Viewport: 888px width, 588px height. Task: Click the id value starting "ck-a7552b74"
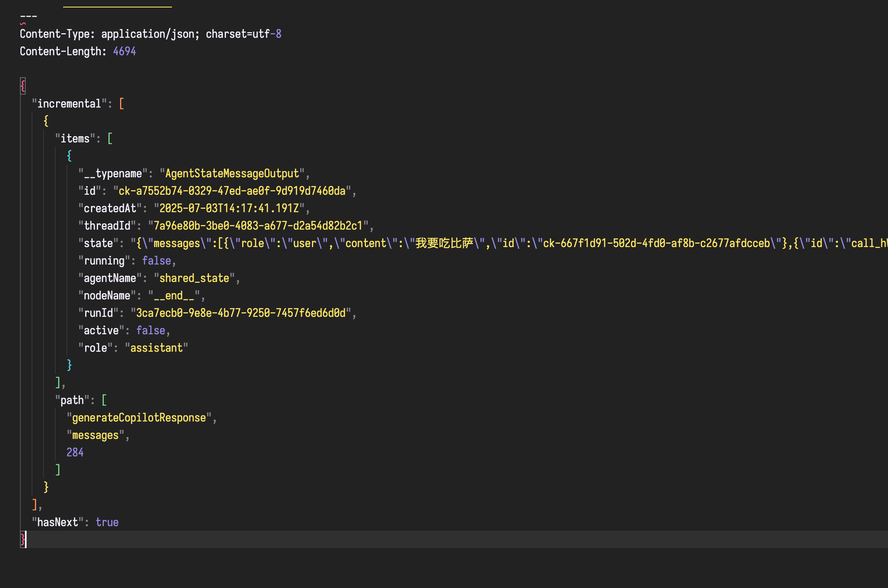pyautogui.click(x=232, y=191)
